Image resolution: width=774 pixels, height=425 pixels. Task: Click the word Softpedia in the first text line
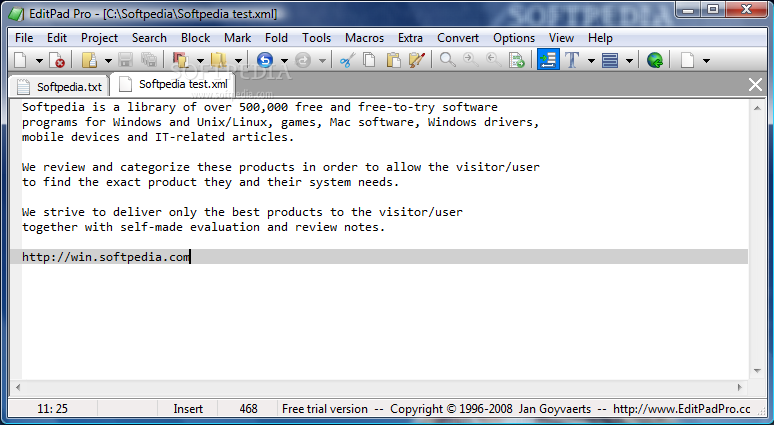[x=53, y=107]
